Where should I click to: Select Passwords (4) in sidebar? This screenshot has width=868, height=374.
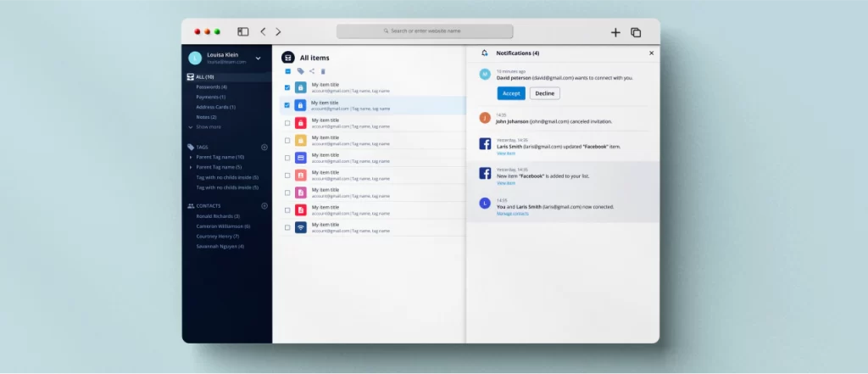tap(211, 87)
